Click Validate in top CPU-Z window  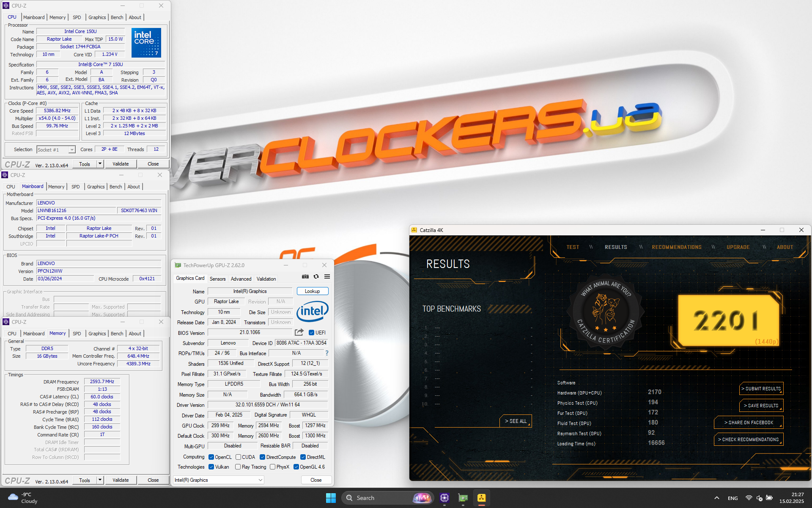click(121, 164)
